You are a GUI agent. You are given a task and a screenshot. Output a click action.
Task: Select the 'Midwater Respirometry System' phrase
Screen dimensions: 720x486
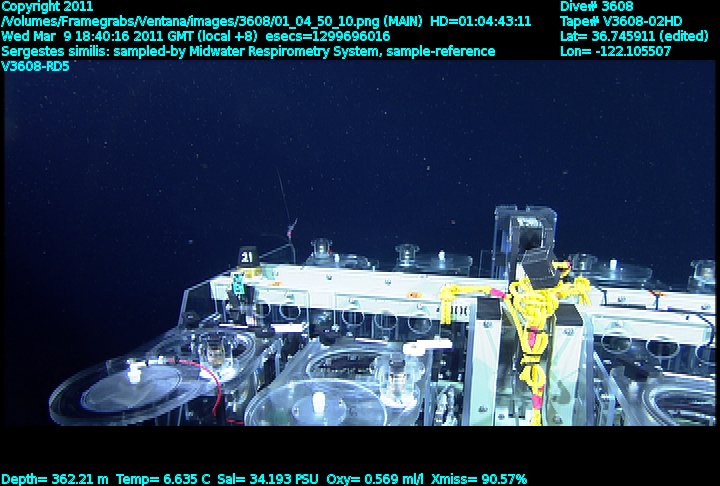tap(284, 51)
